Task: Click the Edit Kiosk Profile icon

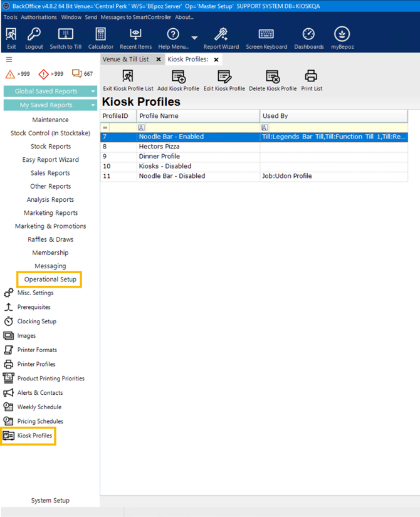Action: coord(224,77)
